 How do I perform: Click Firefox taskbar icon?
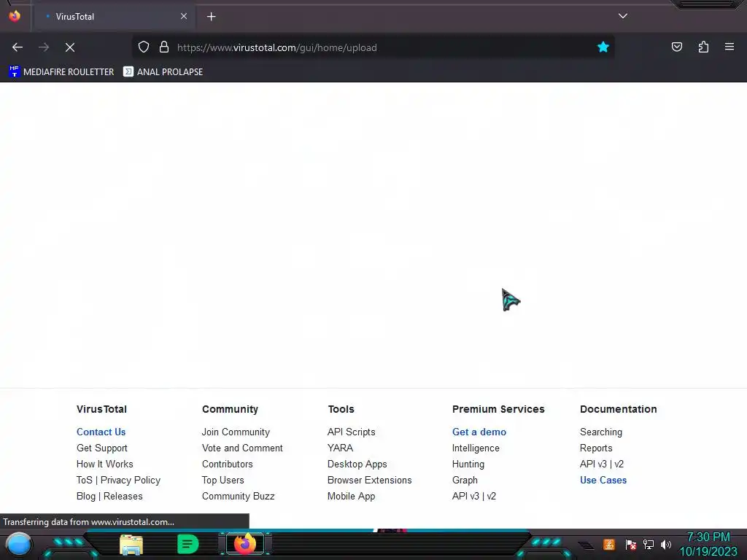245,544
